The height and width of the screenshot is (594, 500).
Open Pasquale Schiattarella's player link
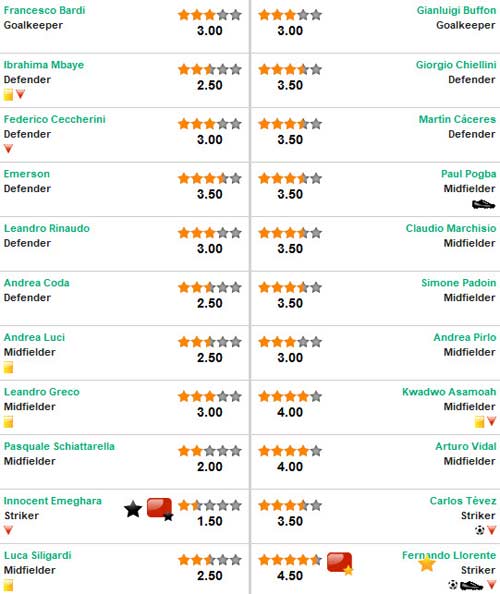[x=59, y=446]
